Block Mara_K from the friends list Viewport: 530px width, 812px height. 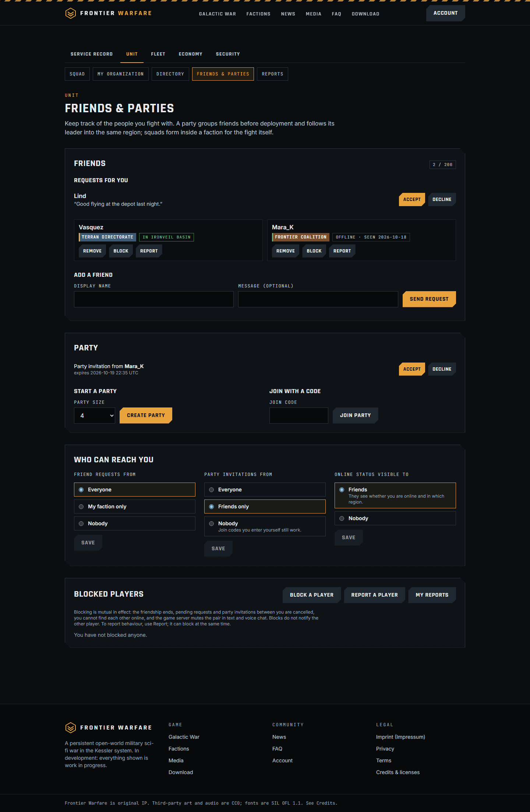[314, 251]
